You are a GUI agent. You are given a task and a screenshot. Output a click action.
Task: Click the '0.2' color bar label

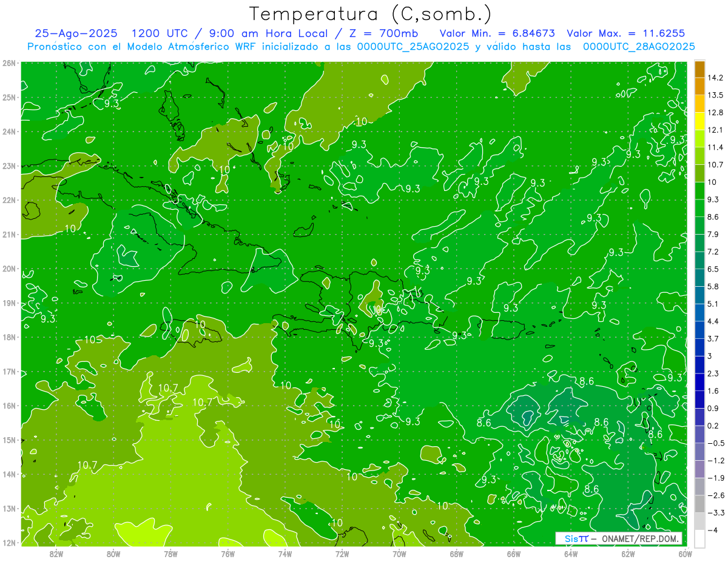[712, 426]
